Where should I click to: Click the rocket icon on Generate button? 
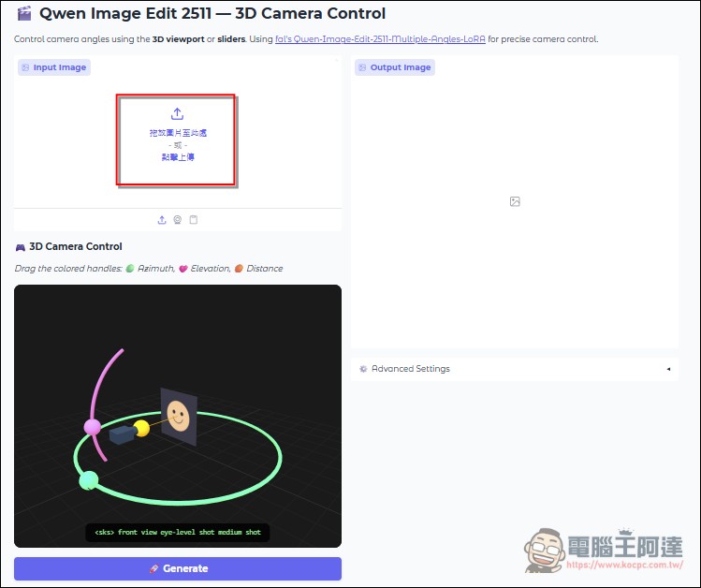(x=153, y=568)
